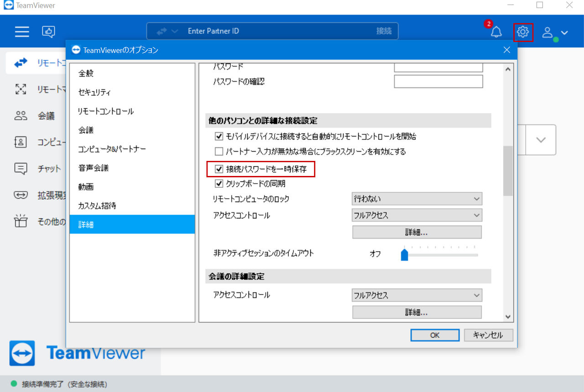Viewport: 584px width, 392px height.
Task: Select カスタム招待 options category
Action: [132, 206]
